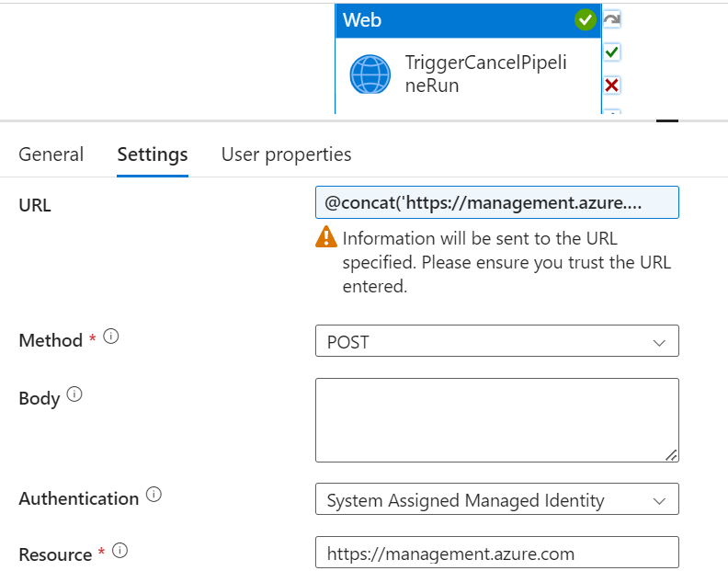This screenshot has height=571, width=728.
Task: Open the User properties tab
Action: pyautogui.click(x=286, y=154)
